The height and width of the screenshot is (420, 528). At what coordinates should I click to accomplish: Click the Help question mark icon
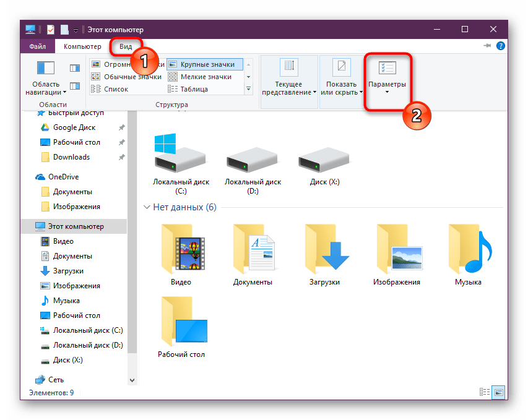tap(500, 46)
